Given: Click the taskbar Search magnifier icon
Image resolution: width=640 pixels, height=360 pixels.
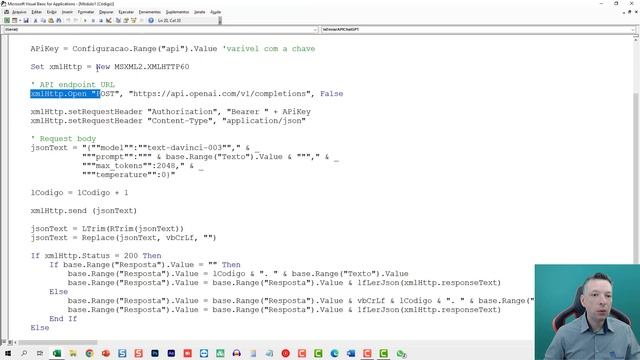Looking at the screenshot, I should coord(24,353).
